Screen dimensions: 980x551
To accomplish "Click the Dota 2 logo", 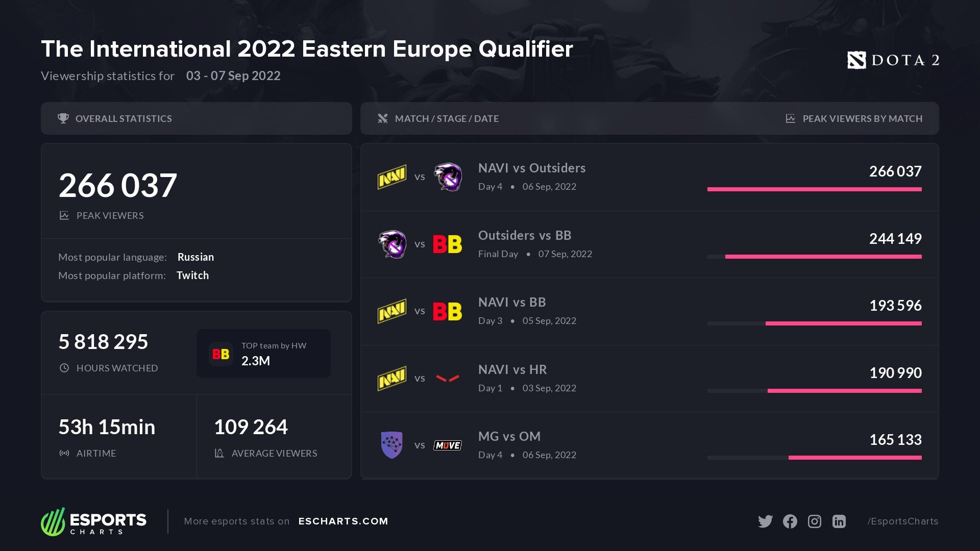I will (893, 60).
